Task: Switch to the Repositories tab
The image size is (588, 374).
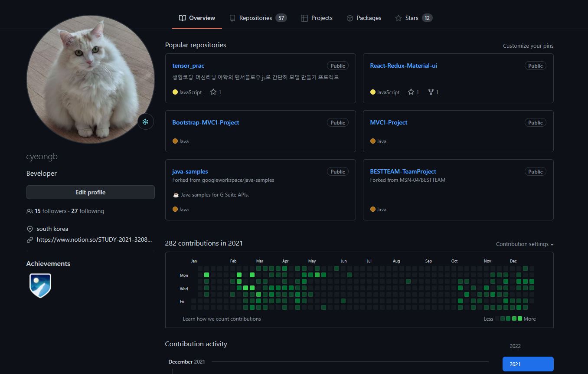Action: [258, 18]
